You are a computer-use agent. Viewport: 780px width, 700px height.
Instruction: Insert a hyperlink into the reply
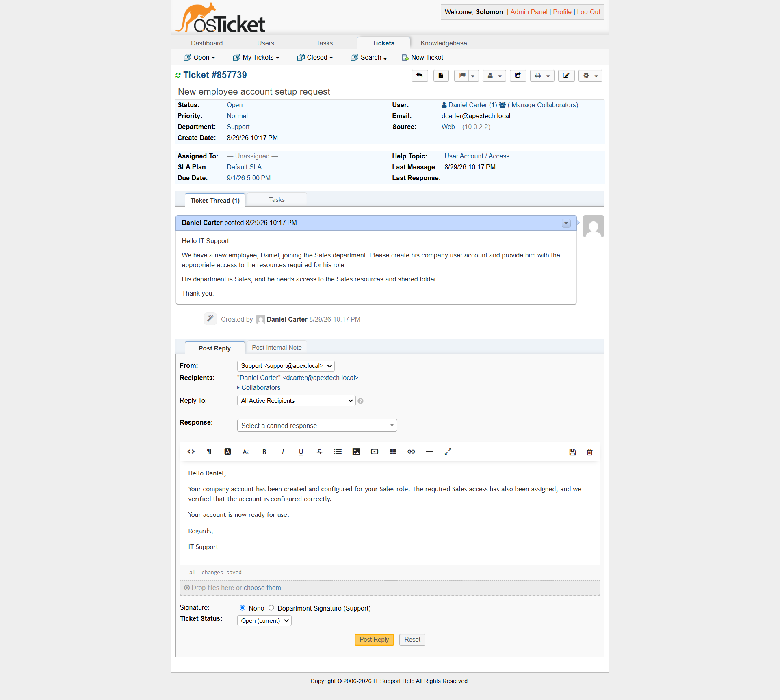(x=411, y=452)
